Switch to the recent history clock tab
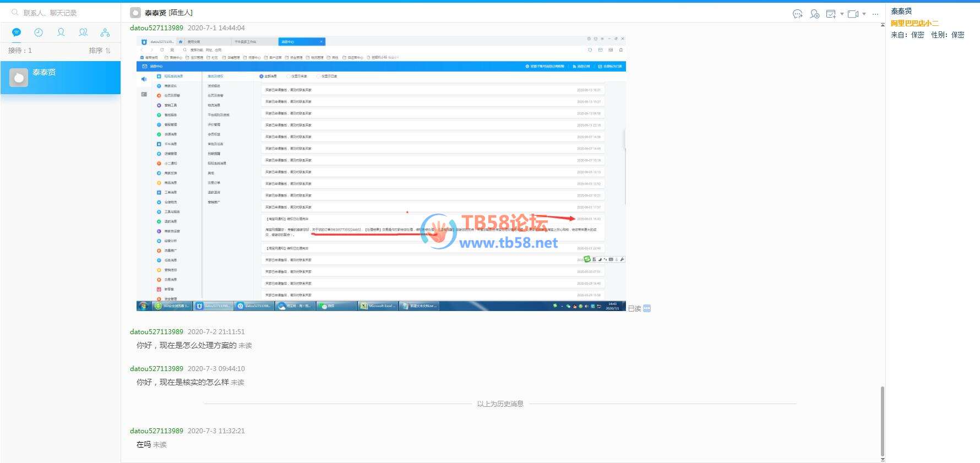Viewport: 980px width, 463px height. (x=39, y=32)
